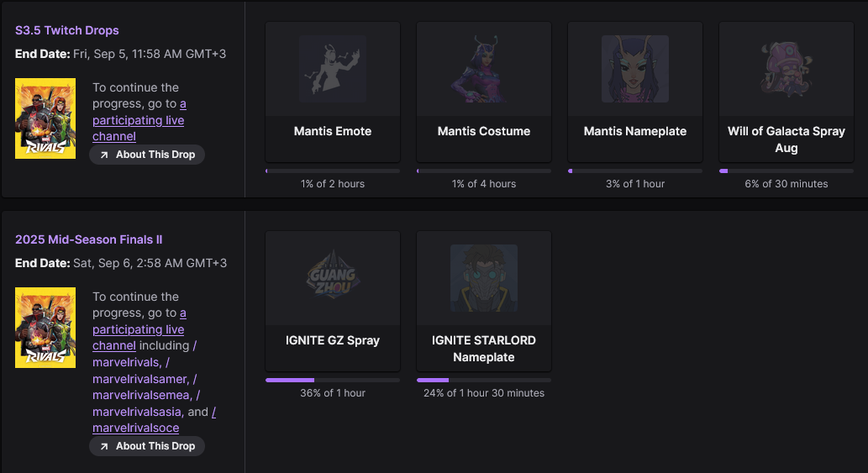Viewport: 868px width, 473px height.
Task: Open the /marvelrivalsoce channel link
Action: (x=136, y=428)
